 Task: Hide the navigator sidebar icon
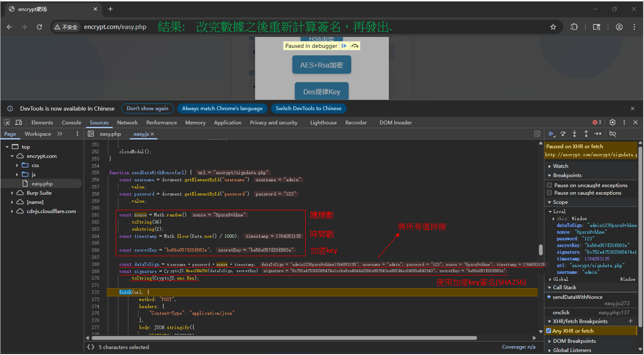(91, 134)
